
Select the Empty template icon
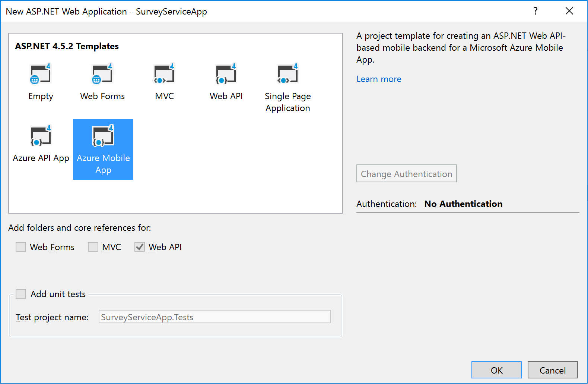point(40,74)
